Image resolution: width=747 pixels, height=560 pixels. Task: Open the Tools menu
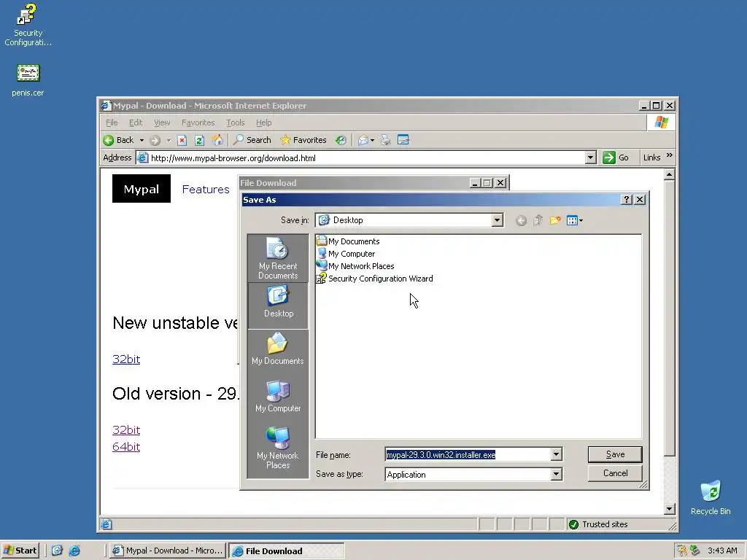point(236,122)
